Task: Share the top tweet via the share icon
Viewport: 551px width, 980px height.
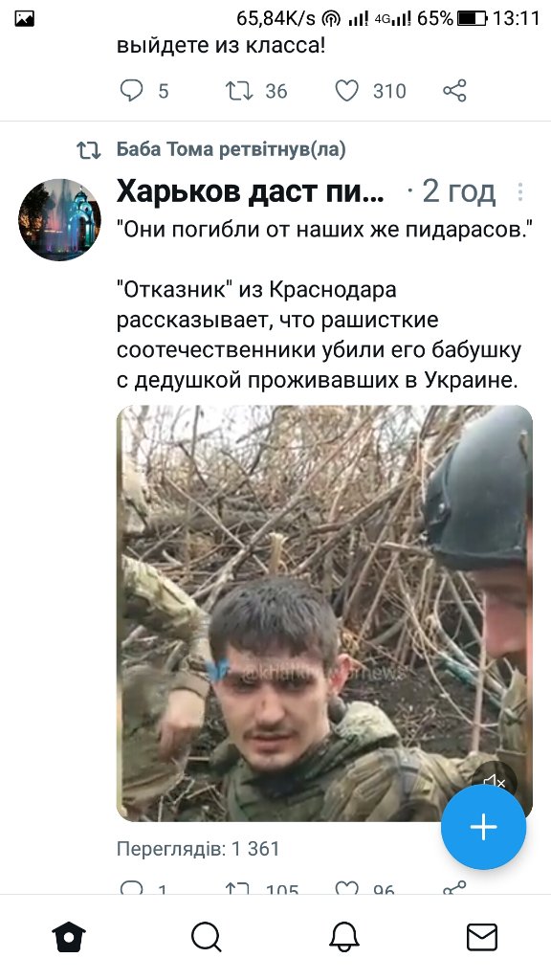Action: coord(454,91)
